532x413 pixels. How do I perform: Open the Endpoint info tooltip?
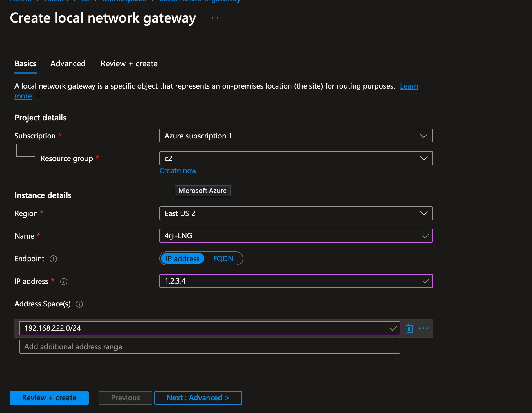(53, 259)
